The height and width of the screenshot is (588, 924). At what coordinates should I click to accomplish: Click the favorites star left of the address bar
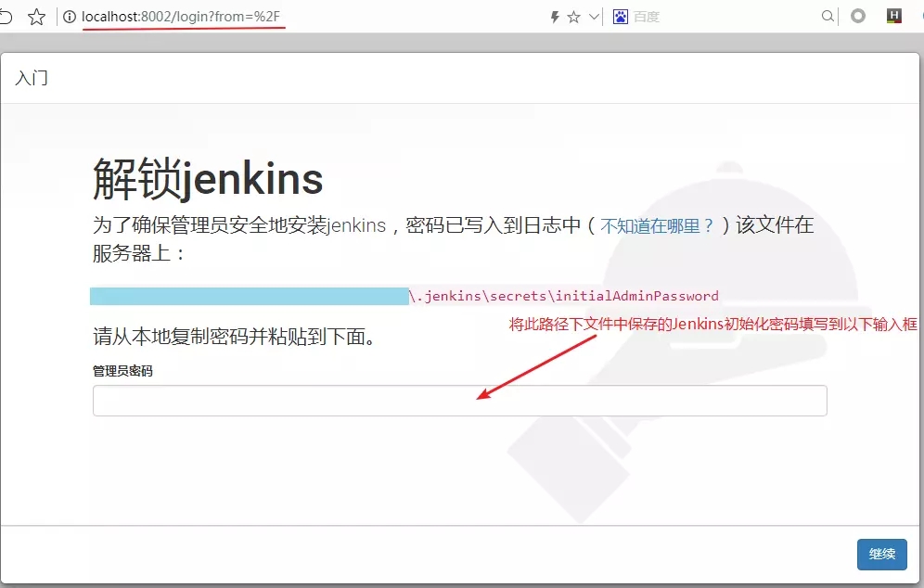pyautogui.click(x=35, y=16)
